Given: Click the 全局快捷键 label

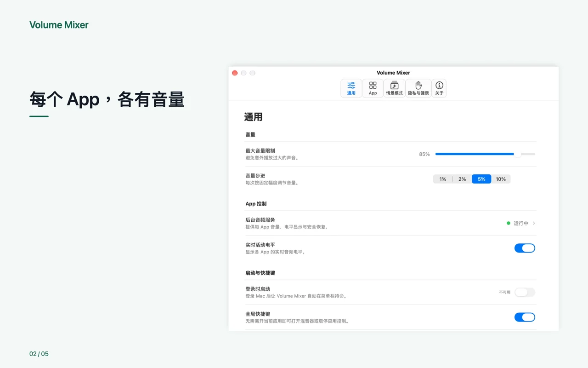Looking at the screenshot, I should click(x=258, y=314).
